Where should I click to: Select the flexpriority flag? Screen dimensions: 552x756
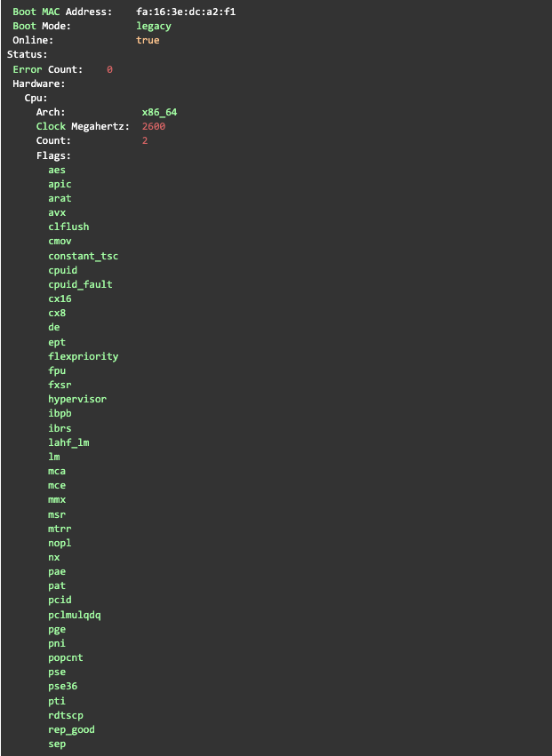pos(83,356)
